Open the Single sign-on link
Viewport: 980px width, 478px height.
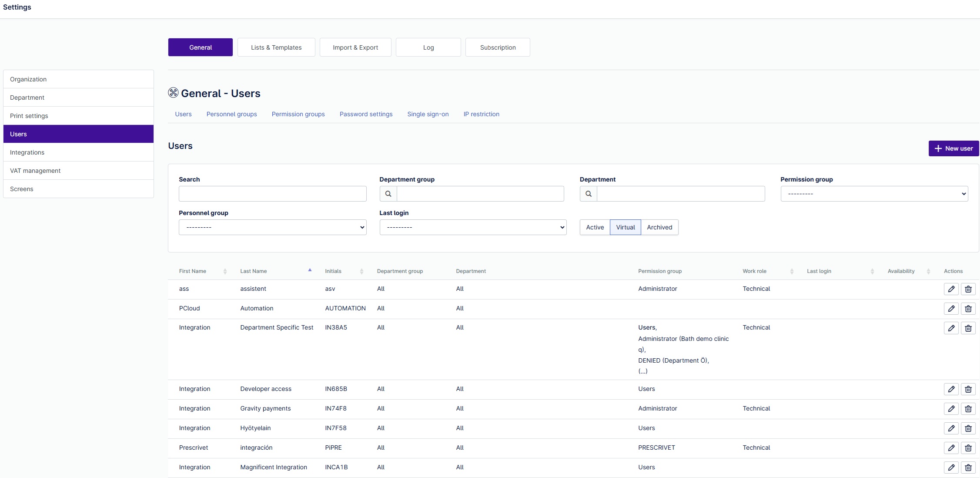pyautogui.click(x=428, y=114)
